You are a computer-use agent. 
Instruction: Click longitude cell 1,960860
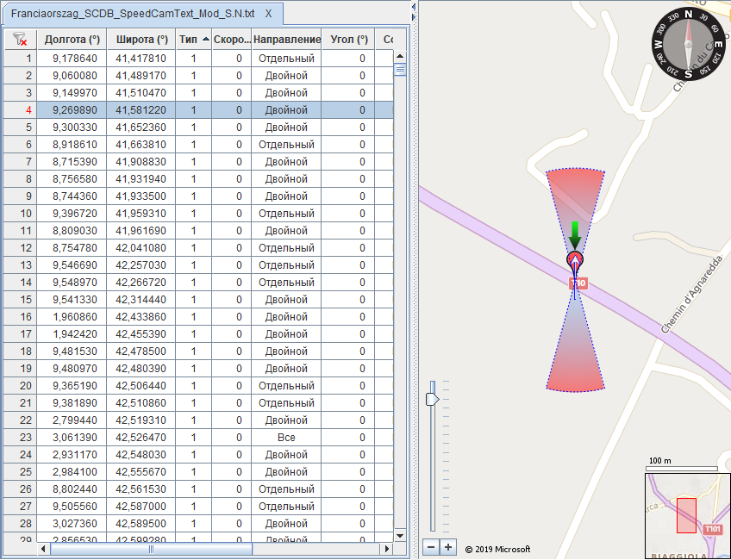click(72, 317)
